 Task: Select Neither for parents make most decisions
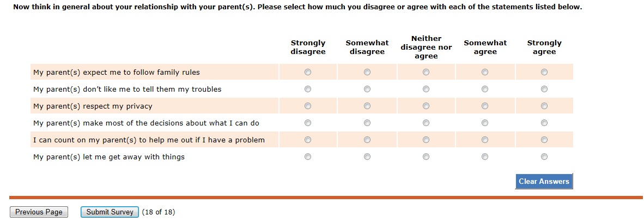[x=426, y=123]
